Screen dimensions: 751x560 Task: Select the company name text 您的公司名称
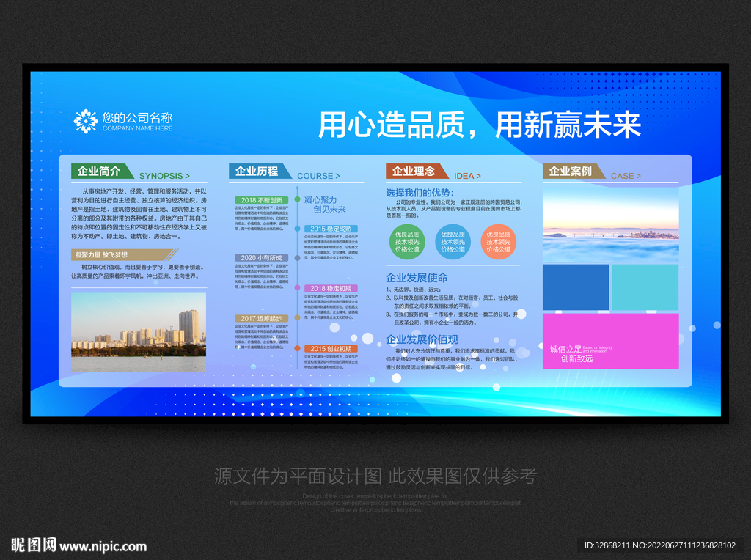(x=137, y=117)
